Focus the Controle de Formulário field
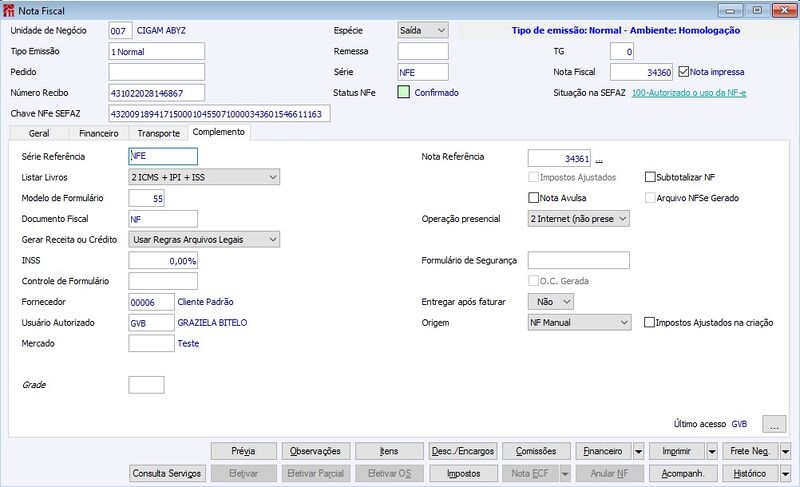 (x=163, y=281)
